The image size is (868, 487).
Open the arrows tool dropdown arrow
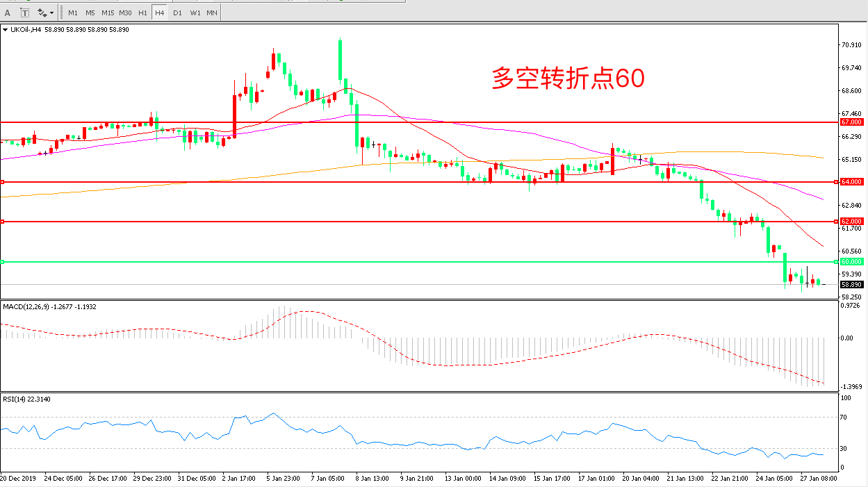click(x=52, y=13)
